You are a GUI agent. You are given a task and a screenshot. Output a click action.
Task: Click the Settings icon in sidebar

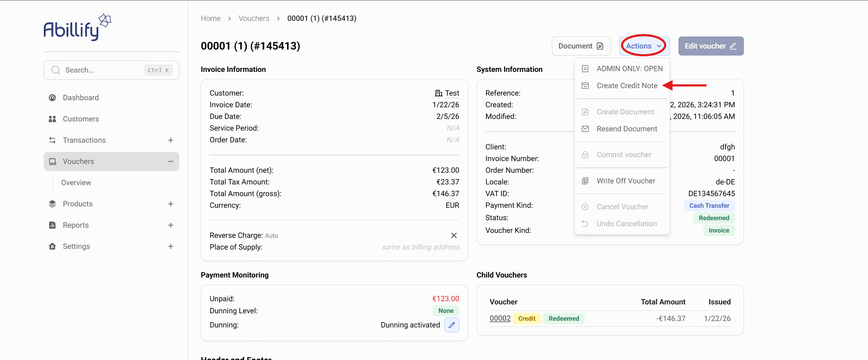pyautogui.click(x=52, y=246)
